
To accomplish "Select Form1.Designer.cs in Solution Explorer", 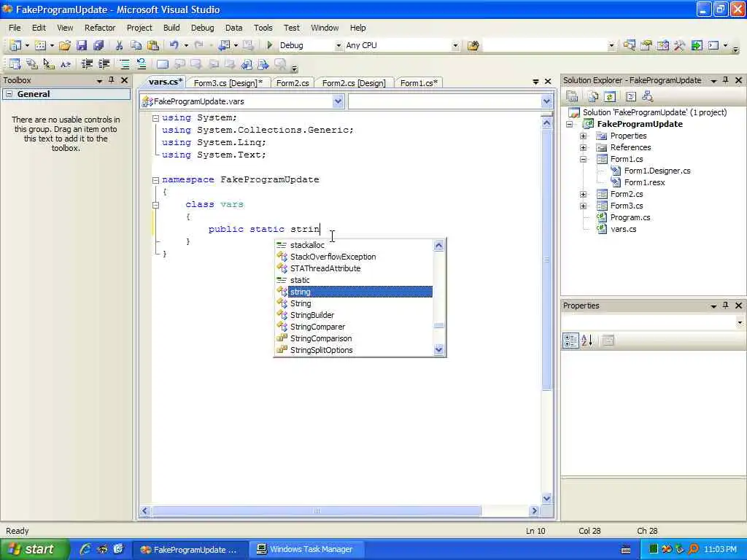I will coord(657,171).
